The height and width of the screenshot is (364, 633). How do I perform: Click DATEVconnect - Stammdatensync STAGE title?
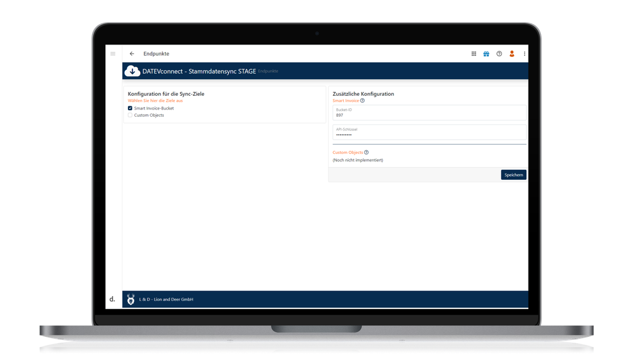point(199,71)
